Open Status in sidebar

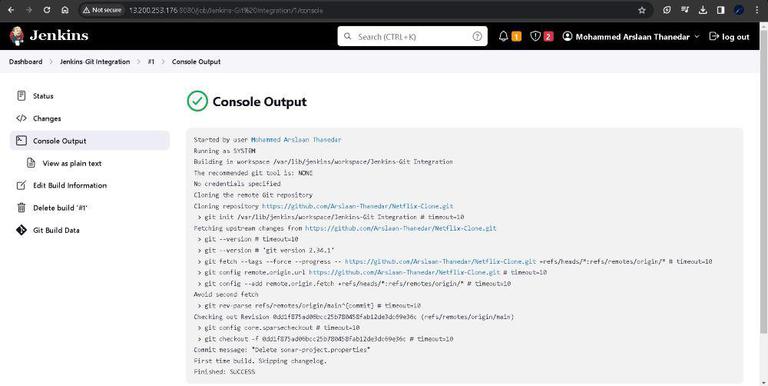point(90,96)
